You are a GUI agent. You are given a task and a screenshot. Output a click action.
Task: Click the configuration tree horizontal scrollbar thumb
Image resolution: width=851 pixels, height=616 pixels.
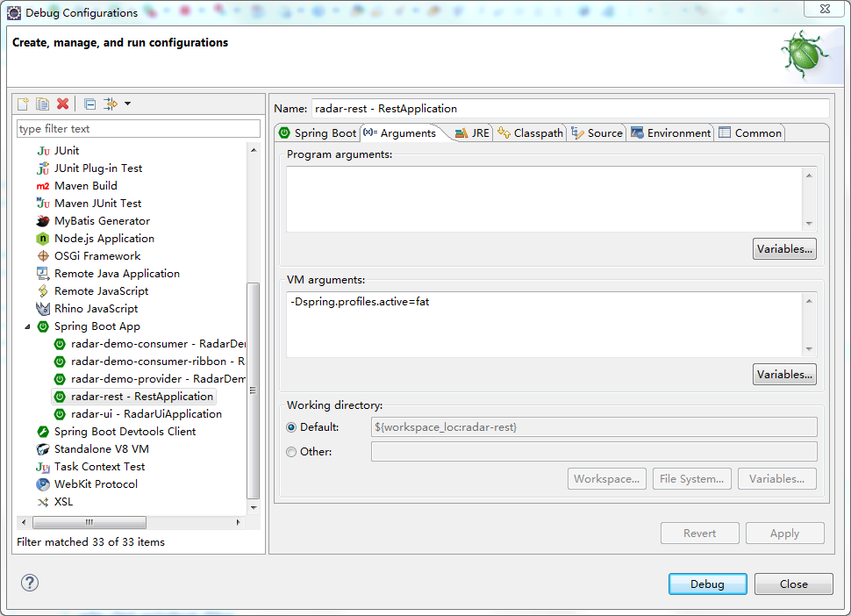coord(89,523)
